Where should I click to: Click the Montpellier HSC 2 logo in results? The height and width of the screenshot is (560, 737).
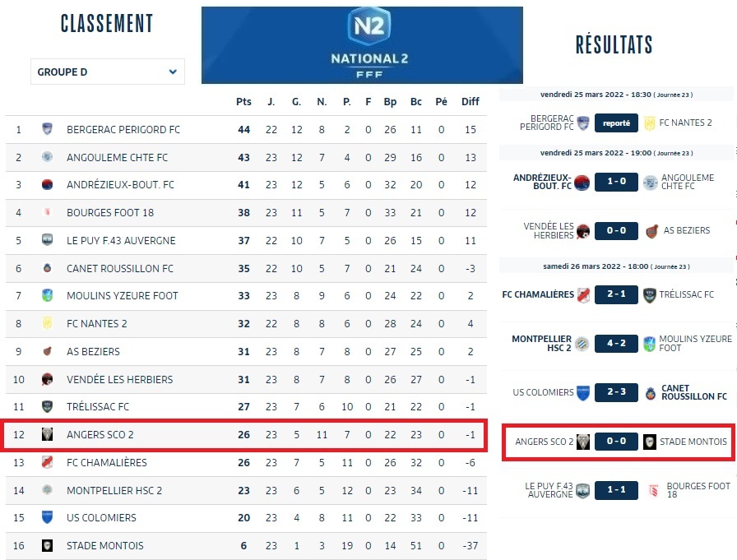(582, 344)
